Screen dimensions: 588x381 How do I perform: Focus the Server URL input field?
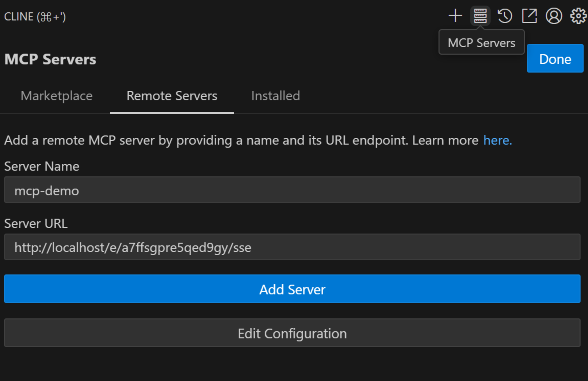pos(292,247)
